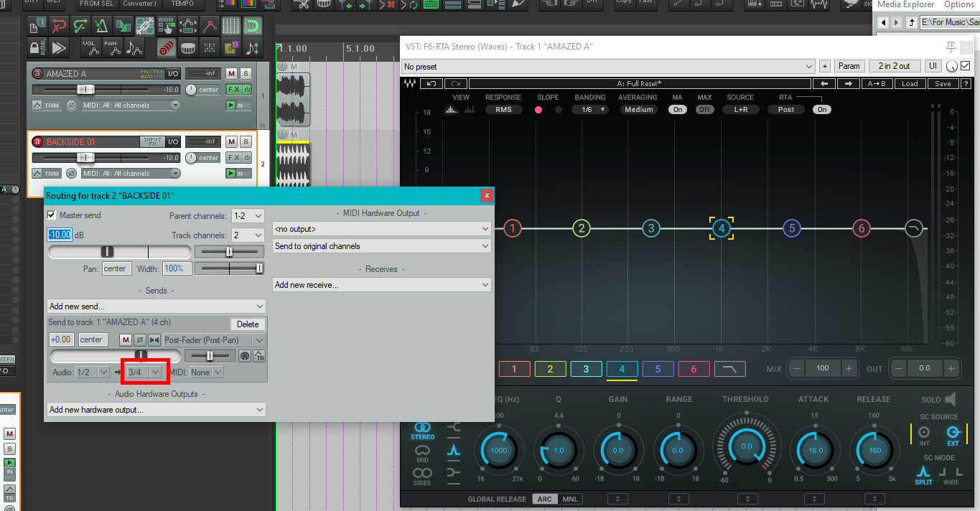This screenshot has width=980, height=511.
Task: Toggle ripple editing icon
Action: (166, 27)
